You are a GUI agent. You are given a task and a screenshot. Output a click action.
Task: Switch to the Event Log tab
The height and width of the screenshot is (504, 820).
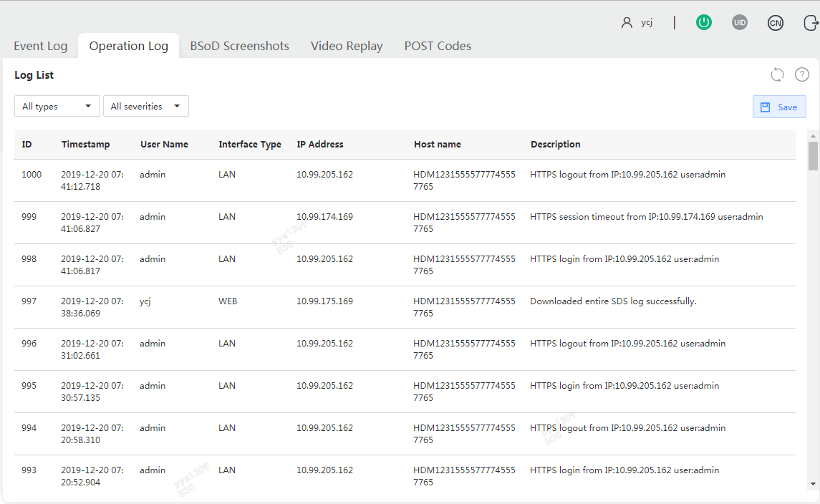[x=40, y=46]
